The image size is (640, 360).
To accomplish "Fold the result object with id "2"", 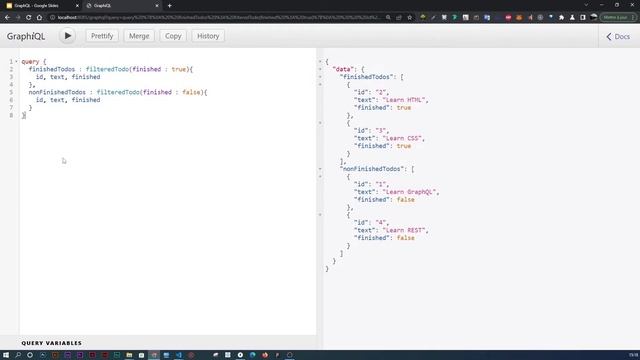I will pos(320,84).
